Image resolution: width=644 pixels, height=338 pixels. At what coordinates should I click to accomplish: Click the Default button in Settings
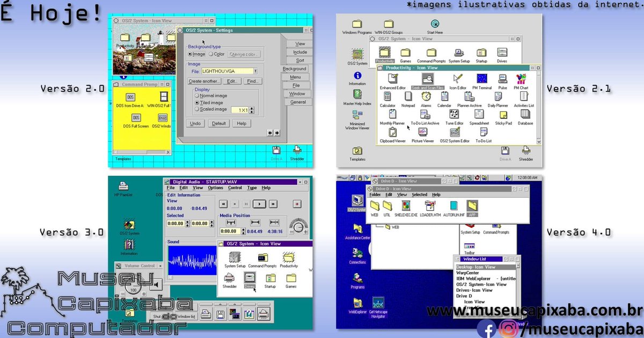coord(218,124)
